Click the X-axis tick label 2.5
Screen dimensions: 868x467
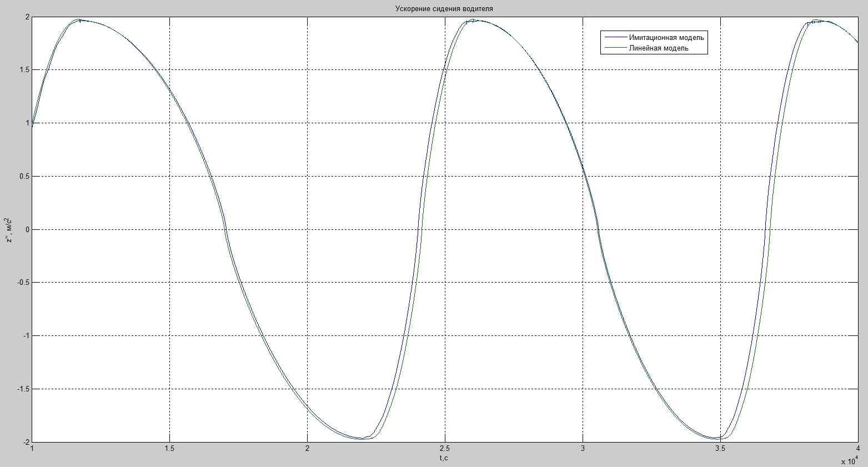pos(444,449)
